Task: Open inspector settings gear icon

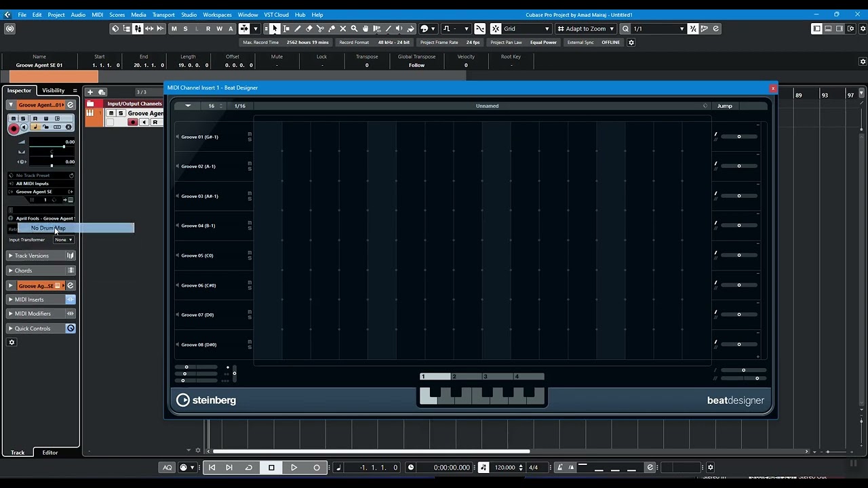Action: point(12,342)
